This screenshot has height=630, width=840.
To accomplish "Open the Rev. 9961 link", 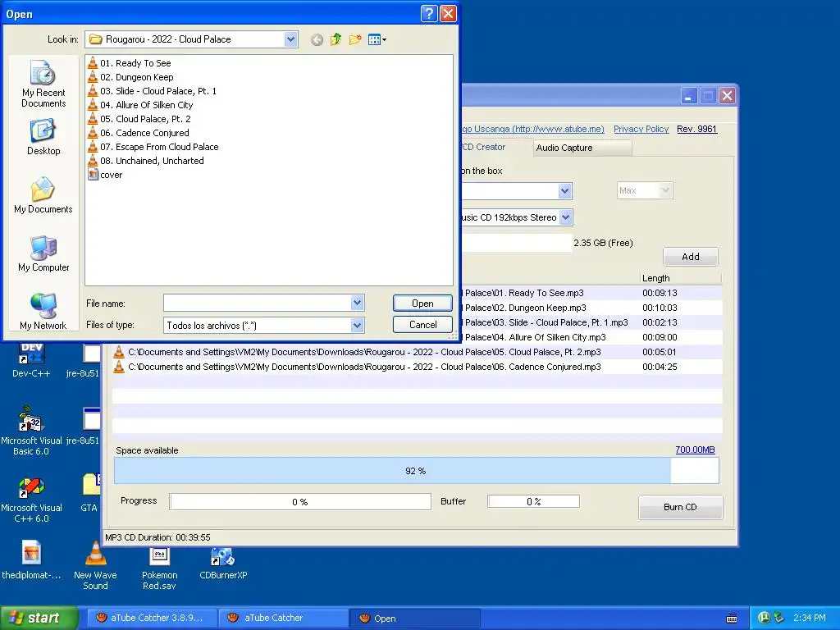I will 697,129.
